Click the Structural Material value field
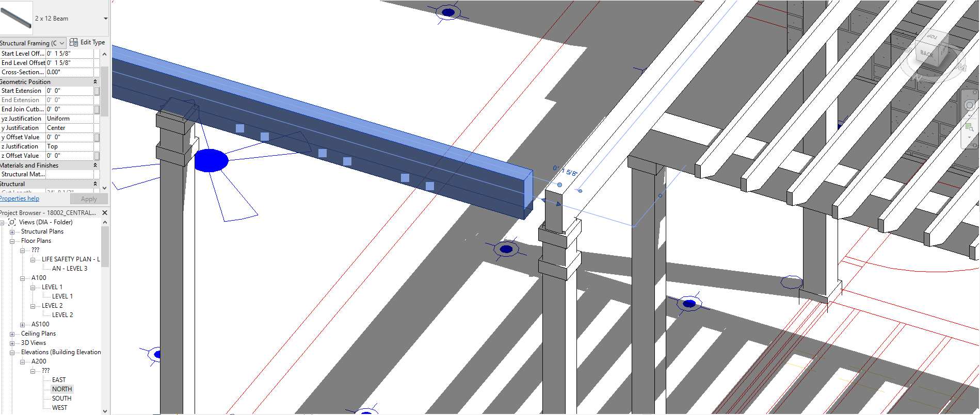The height and width of the screenshot is (415, 980). pos(70,174)
